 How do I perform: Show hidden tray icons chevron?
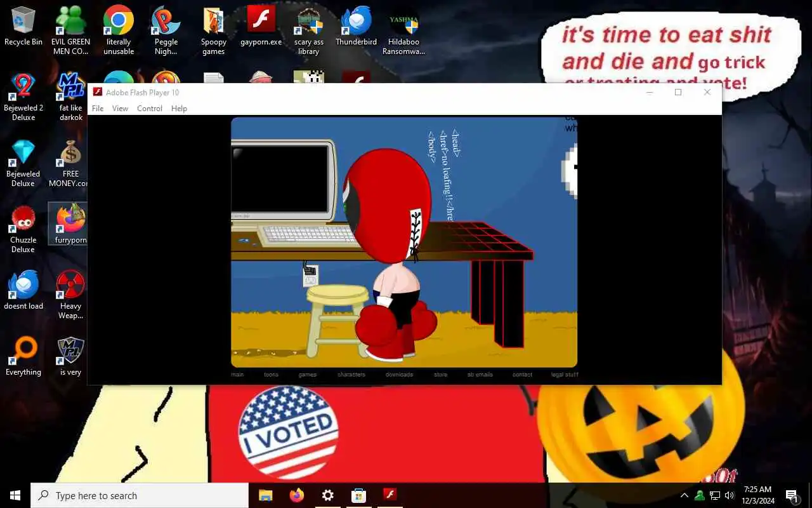tap(684, 495)
